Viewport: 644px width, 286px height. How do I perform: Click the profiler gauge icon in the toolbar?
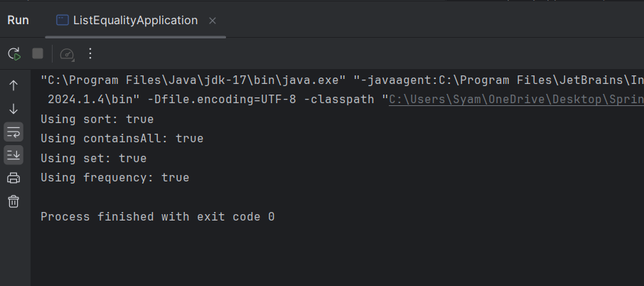[67, 53]
